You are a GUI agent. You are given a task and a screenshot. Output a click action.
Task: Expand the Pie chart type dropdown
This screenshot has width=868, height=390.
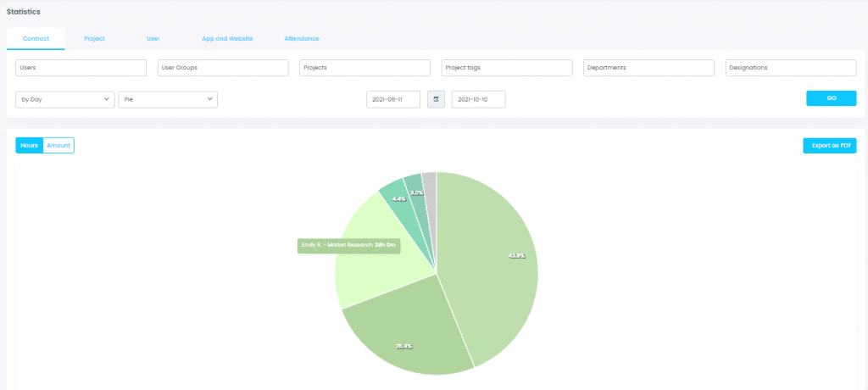(x=168, y=100)
